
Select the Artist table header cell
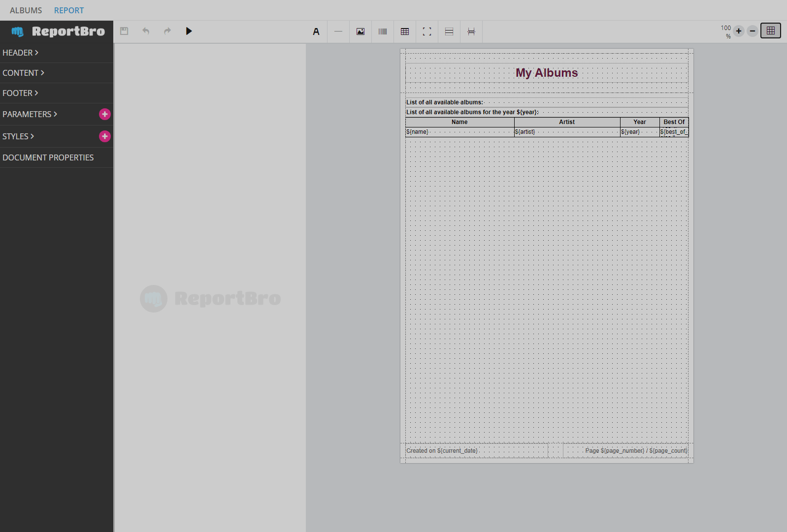pos(567,122)
